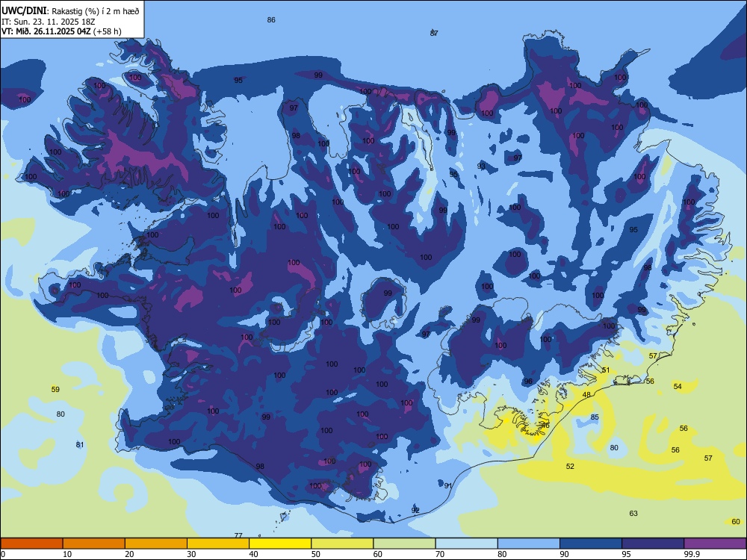Click the '92' value on the south coast
The image size is (747, 560).
[415, 510]
